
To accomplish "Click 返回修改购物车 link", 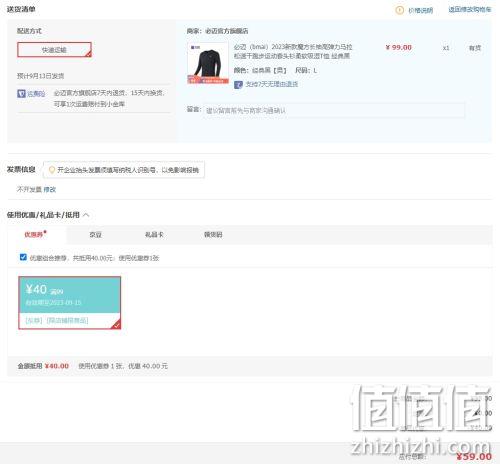I will pos(470,10).
